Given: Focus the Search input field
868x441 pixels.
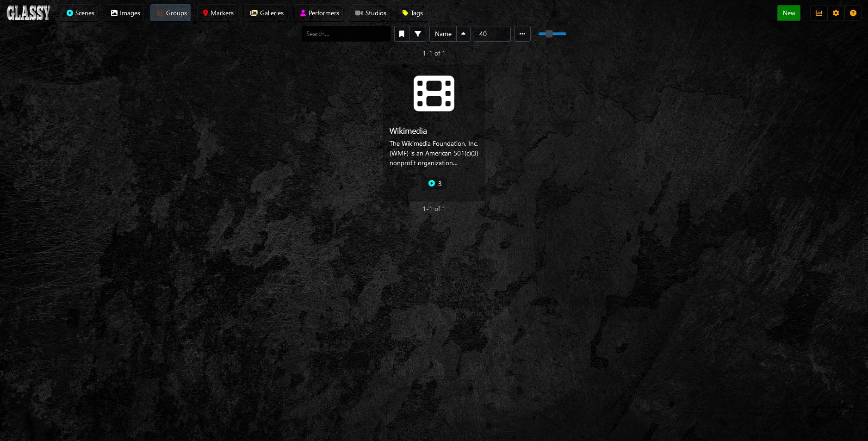Looking at the screenshot, I should (x=346, y=34).
